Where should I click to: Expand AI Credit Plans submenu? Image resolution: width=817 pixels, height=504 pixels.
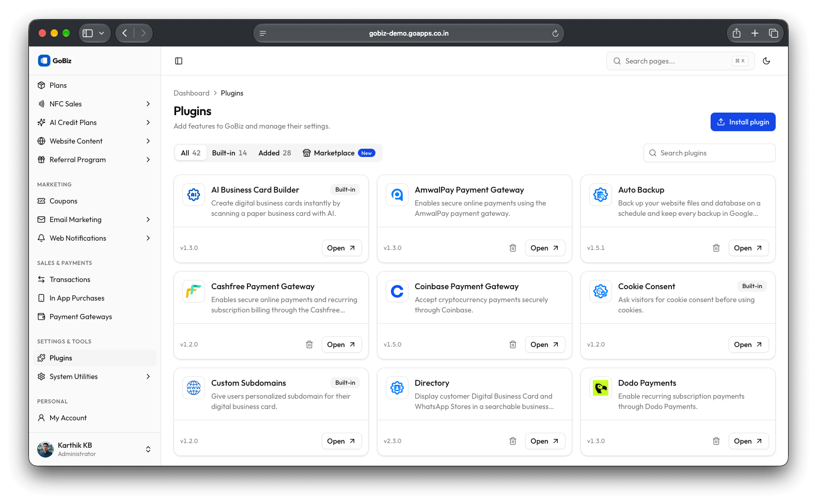click(148, 122)
